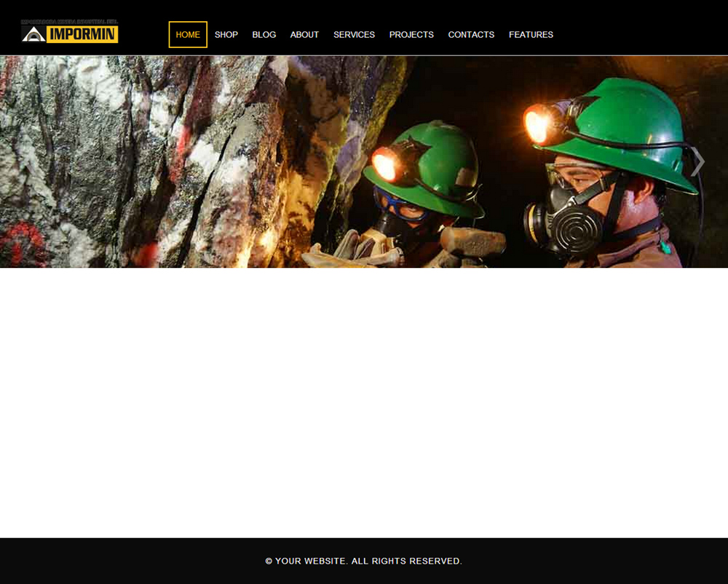
Task: Click the copyright text in the footer
Action: tap(363, 561)
